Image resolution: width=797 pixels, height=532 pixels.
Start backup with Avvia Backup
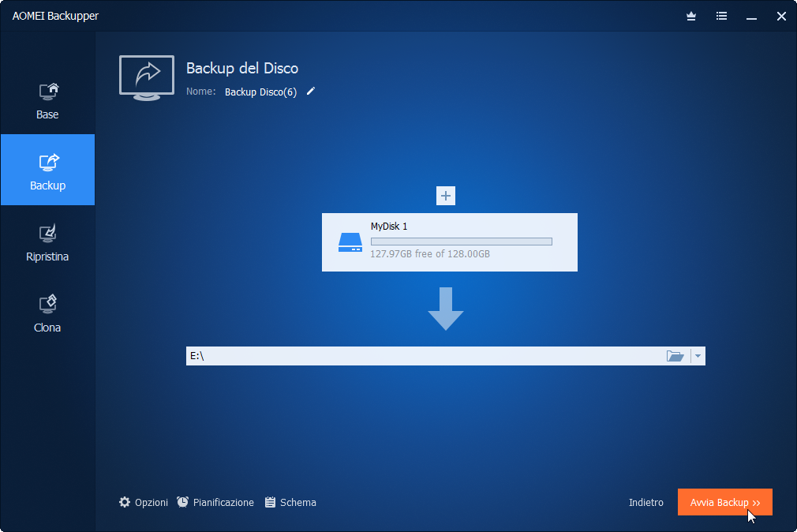click(725, 502)
